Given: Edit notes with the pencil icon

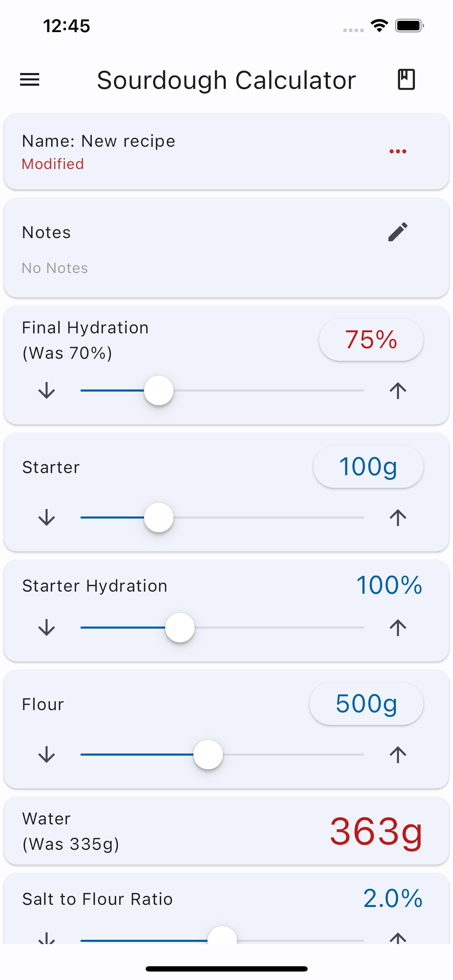Looking at the screenshot, I should [398, 232].
